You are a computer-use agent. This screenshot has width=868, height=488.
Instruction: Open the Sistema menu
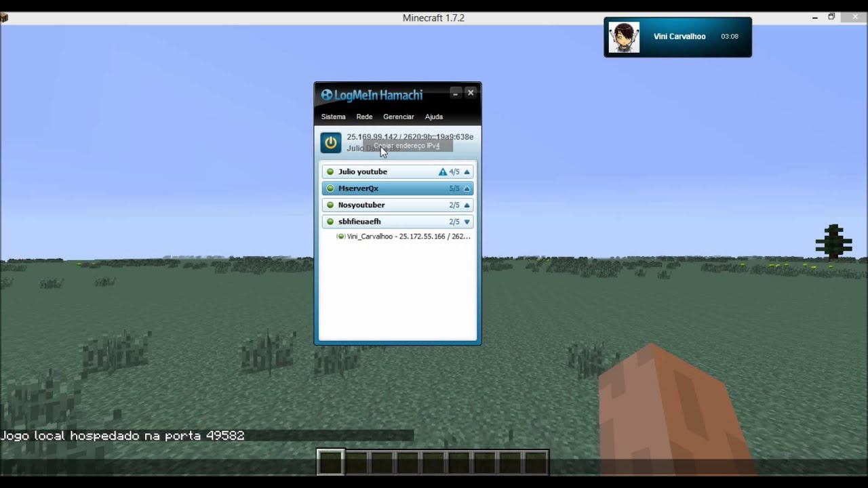click(333, 117)
